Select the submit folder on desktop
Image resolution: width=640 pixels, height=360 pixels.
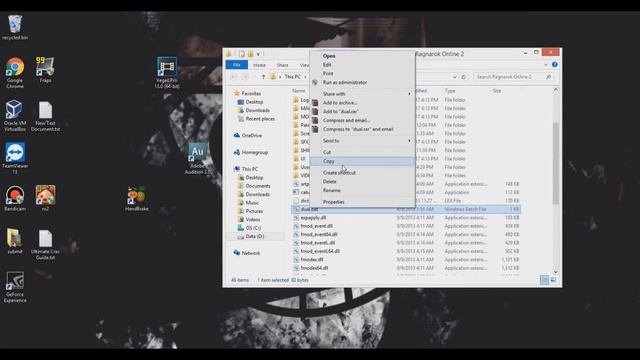click(15, 241)
